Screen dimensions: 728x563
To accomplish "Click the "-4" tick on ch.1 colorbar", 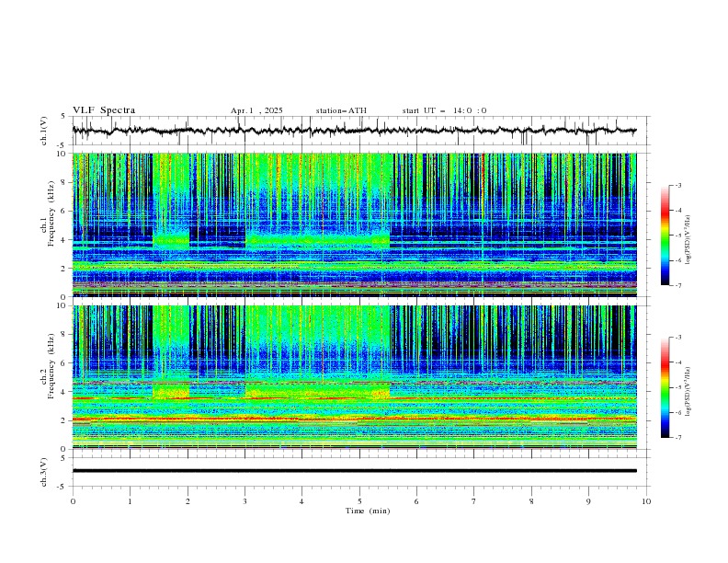I will [678, 211].
